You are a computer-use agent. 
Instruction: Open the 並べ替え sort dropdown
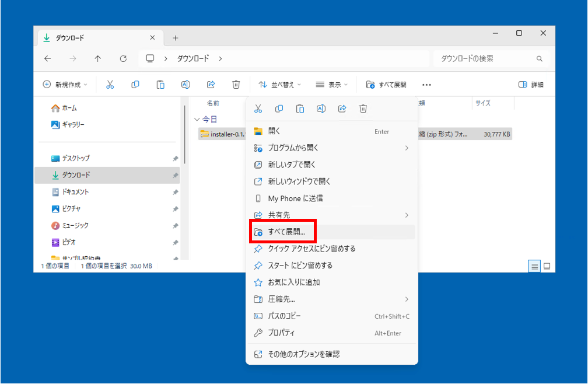(280, 85)
